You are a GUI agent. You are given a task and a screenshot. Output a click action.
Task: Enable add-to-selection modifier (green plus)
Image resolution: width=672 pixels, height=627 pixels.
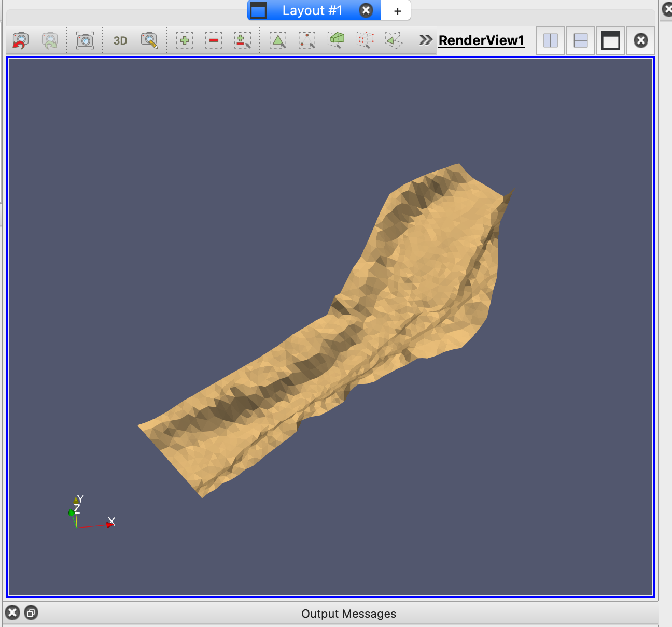click(184, 40)
